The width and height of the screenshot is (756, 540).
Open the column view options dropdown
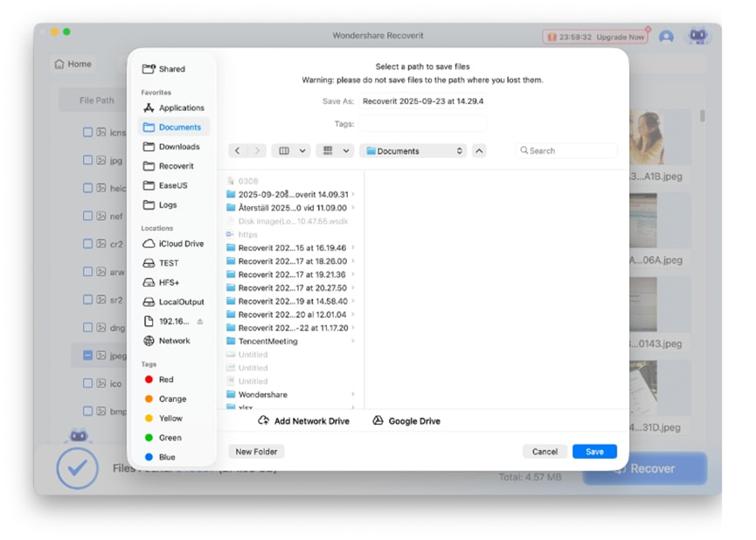pos(292,151)
